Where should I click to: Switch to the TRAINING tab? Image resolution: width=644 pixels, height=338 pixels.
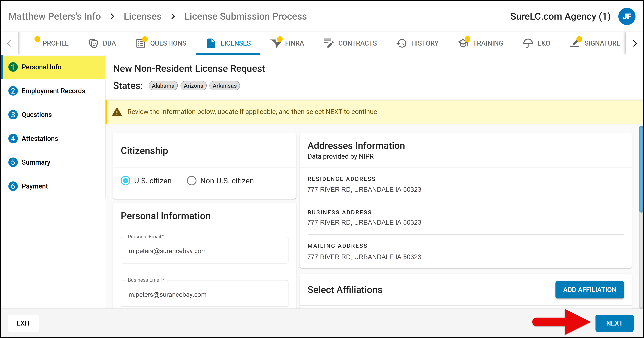click(481, 43)
